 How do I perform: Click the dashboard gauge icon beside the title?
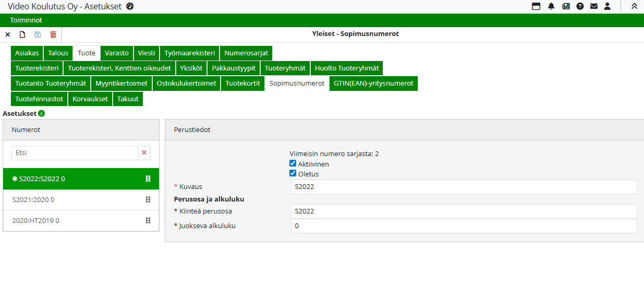[130, 6]
